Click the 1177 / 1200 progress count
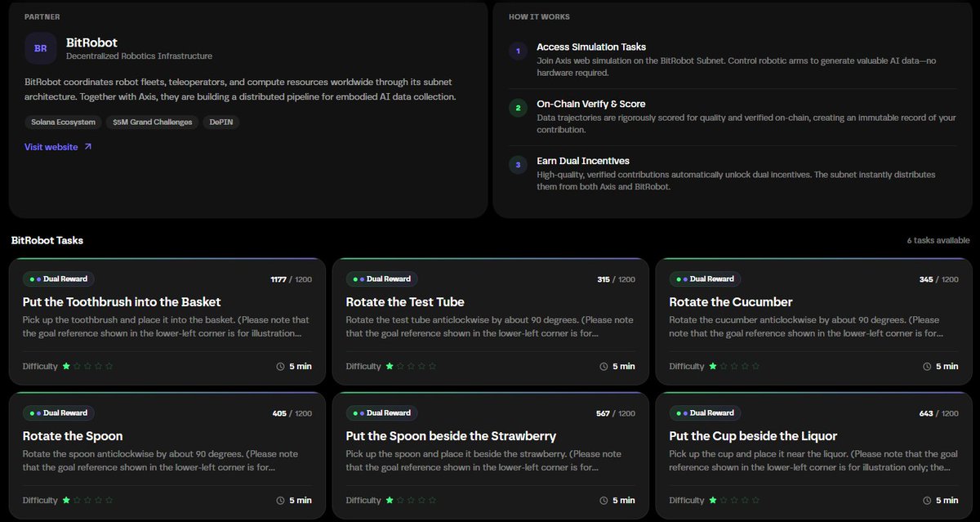This screenshot has width=980, height=522. (291, 279)
